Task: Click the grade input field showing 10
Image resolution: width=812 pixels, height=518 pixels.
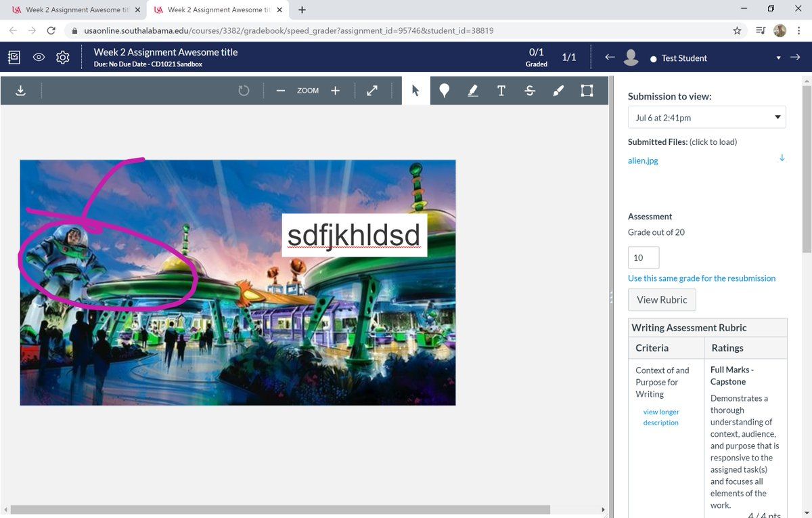Action: 643,258
